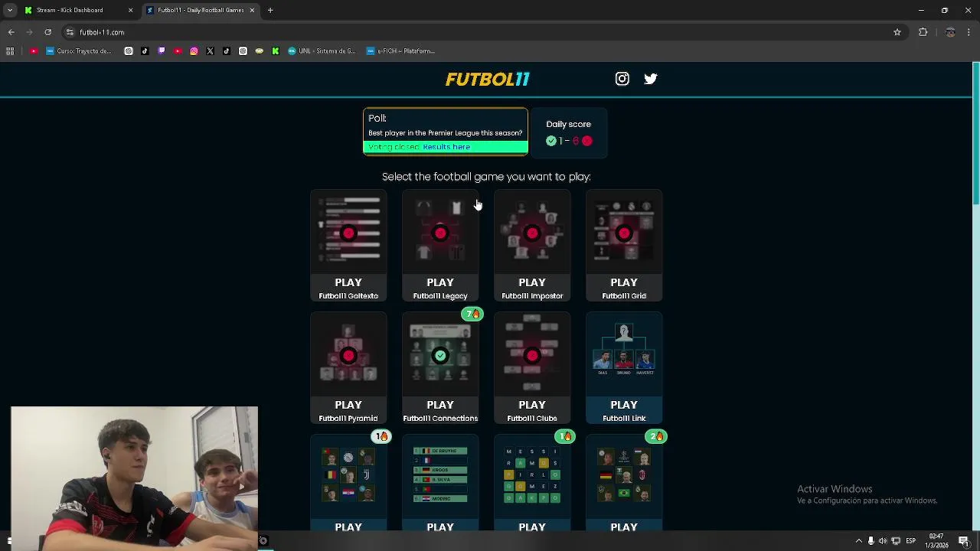
Task: Click the 2-streak flame badge
Action: [656, 436]
